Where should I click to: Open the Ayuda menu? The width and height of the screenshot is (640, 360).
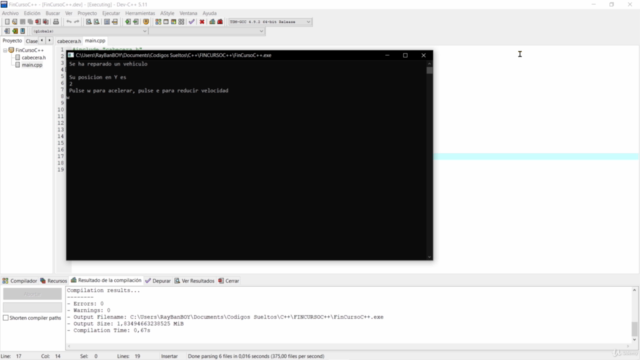point(209,13)
